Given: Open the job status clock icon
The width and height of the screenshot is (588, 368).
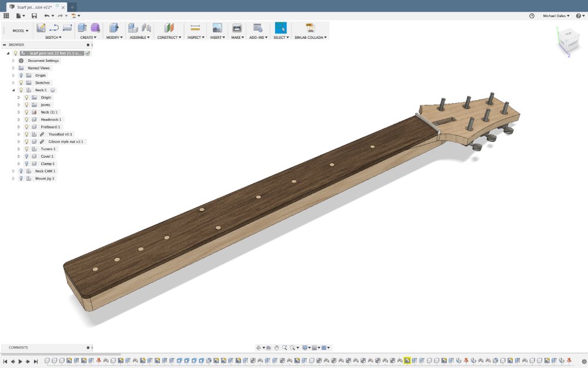Looking at the screenshot, I should click(x=532, y=16).
